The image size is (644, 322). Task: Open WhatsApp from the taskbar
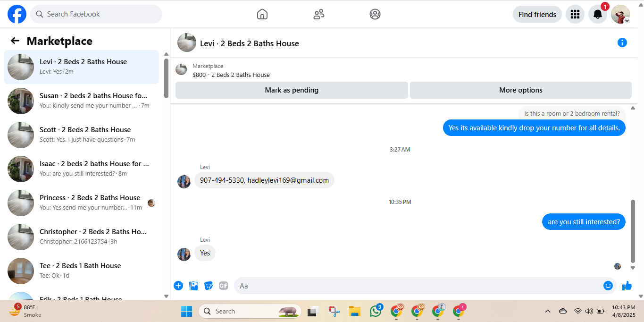pyautogui.click(x=376, y=311)
